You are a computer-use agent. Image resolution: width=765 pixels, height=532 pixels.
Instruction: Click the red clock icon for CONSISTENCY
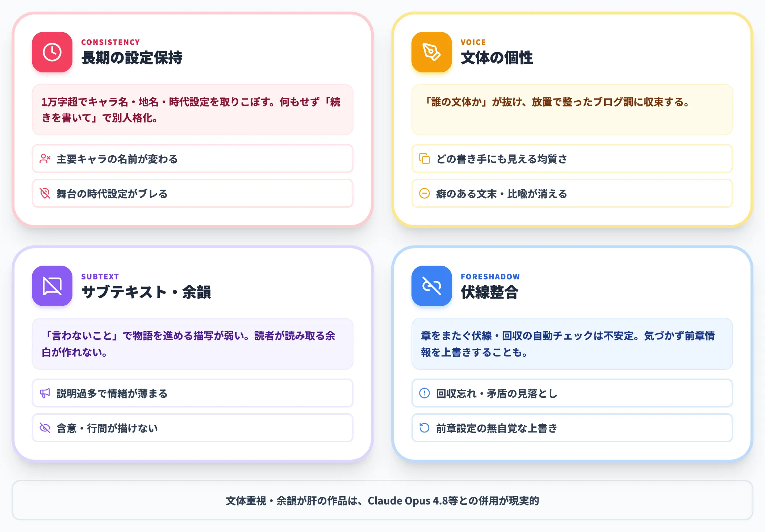52,52
